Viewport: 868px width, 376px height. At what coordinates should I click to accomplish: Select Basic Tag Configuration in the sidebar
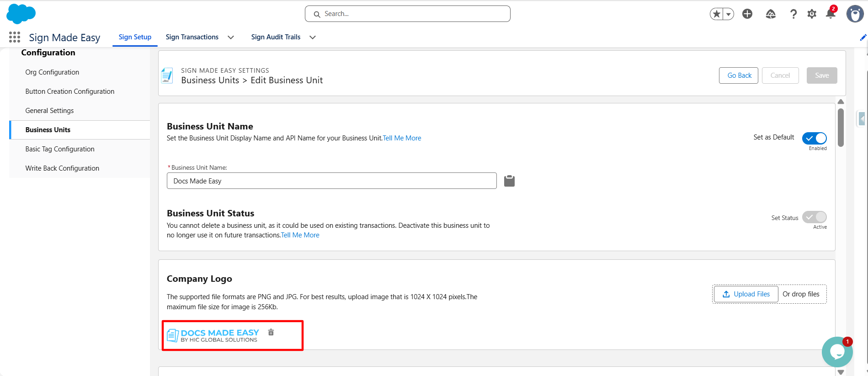80,149
